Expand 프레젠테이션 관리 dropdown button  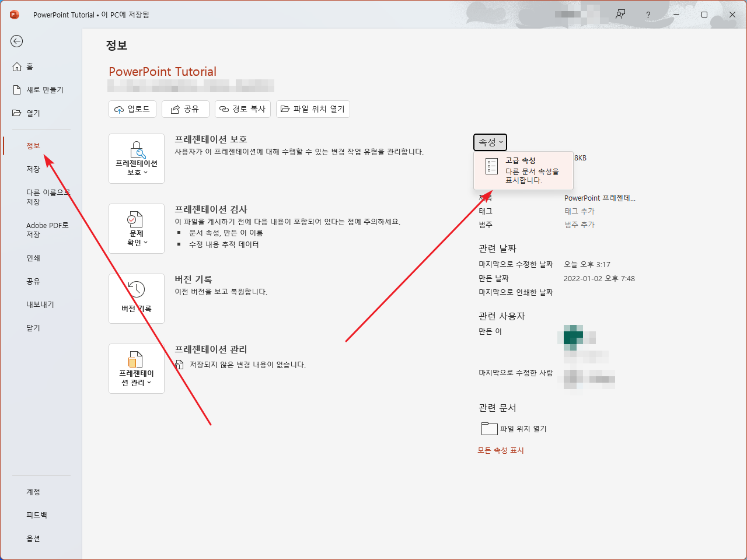click(x=137, y=369)
